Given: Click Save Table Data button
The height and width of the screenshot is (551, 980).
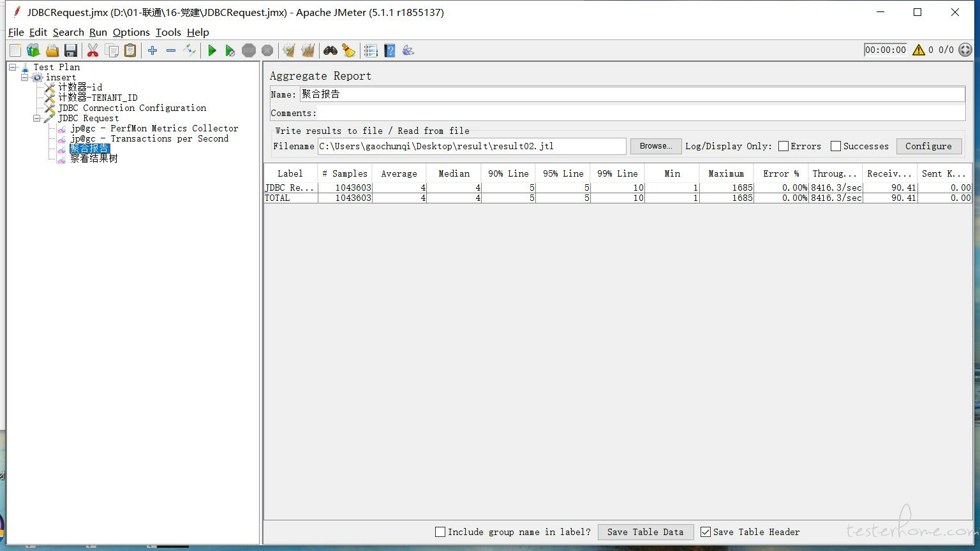Looking at the screenshot, I should 646,532.
